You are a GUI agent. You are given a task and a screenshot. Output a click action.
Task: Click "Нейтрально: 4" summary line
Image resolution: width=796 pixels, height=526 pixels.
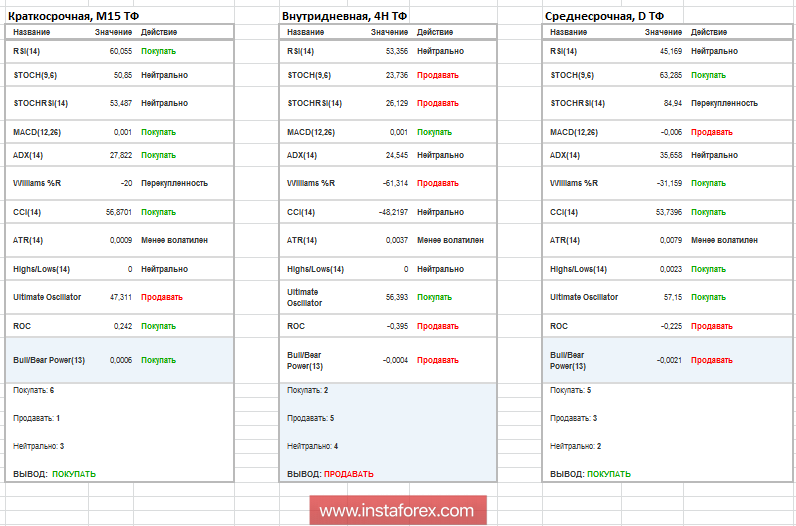tap(313, 446)
